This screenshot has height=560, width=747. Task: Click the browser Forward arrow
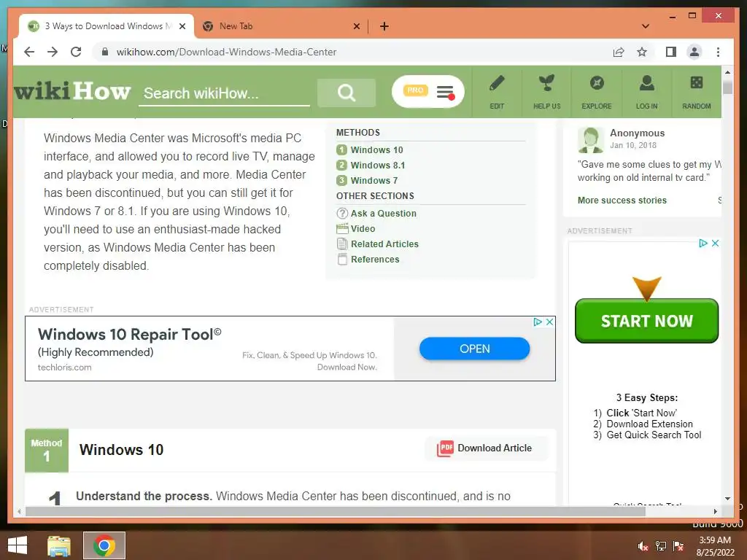coord(53,52)
